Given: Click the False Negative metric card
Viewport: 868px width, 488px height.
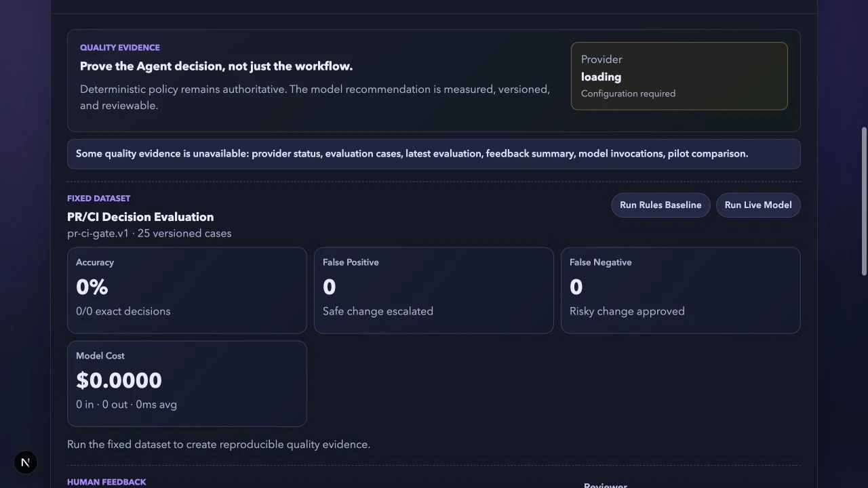Looking at the screenshot, I should coord(681,290).
